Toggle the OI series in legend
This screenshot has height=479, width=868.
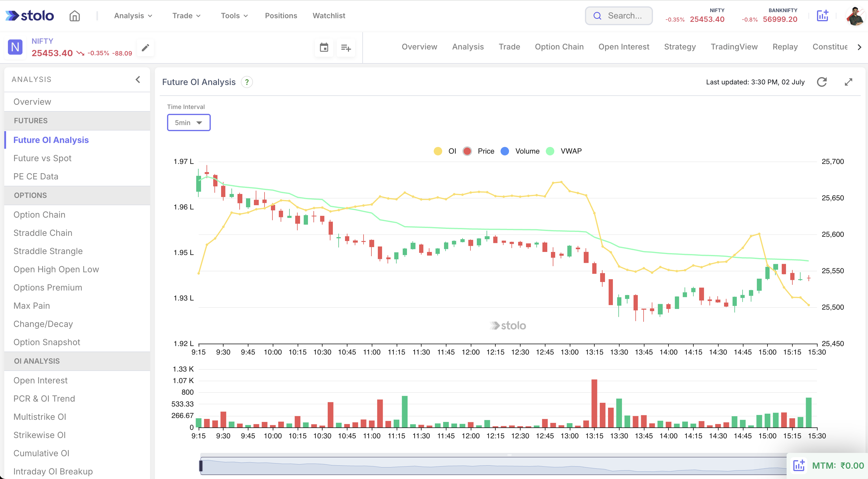point(444,151)
